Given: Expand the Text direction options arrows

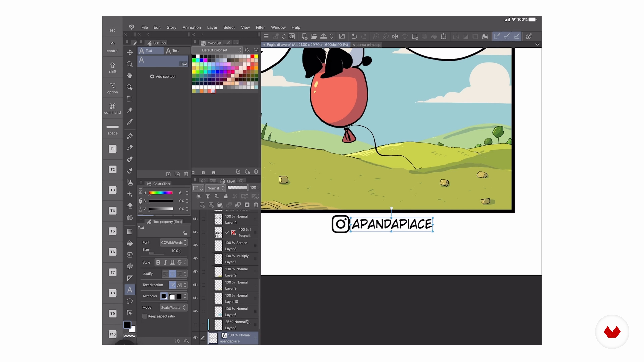Looking at the screenshot, I should [185, 285].
